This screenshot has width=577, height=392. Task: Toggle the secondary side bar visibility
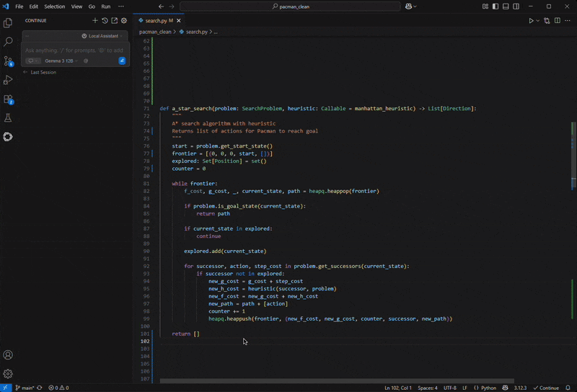(516, 6)
